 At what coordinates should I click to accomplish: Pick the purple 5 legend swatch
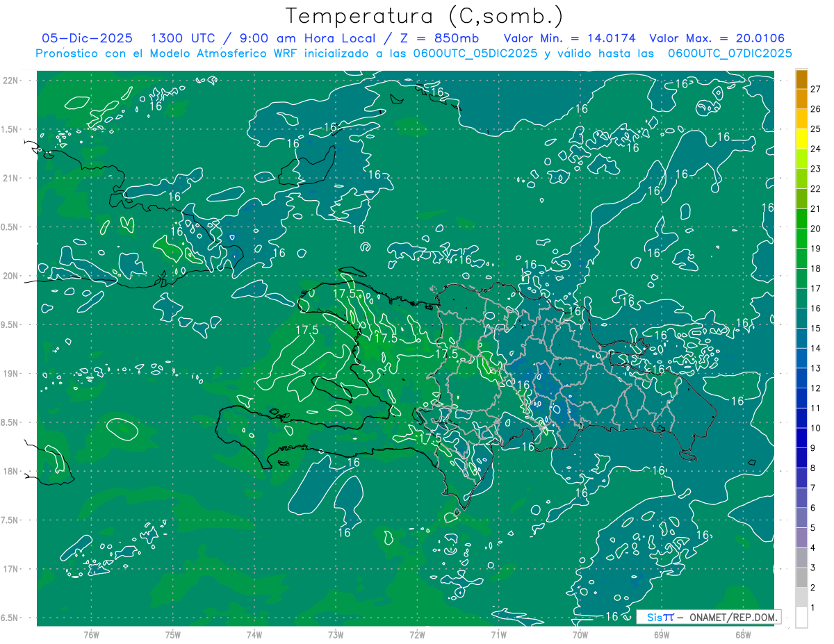(x=801, y=518)
